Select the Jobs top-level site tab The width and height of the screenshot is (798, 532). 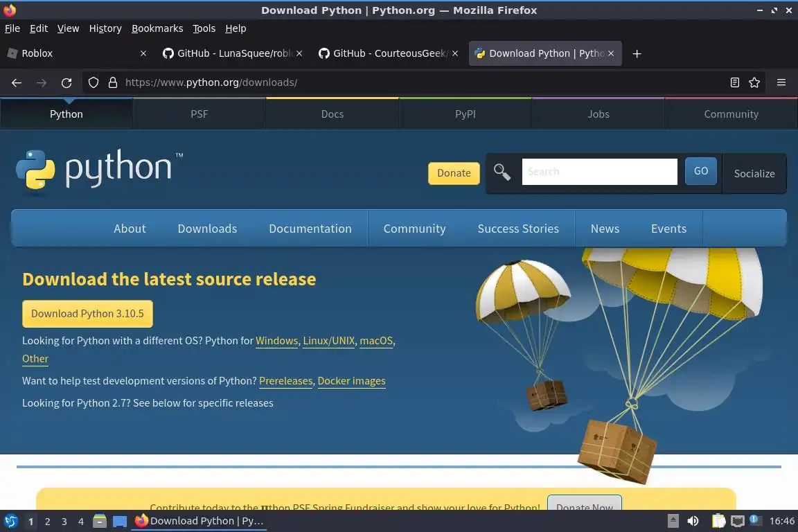pos(598,114)
